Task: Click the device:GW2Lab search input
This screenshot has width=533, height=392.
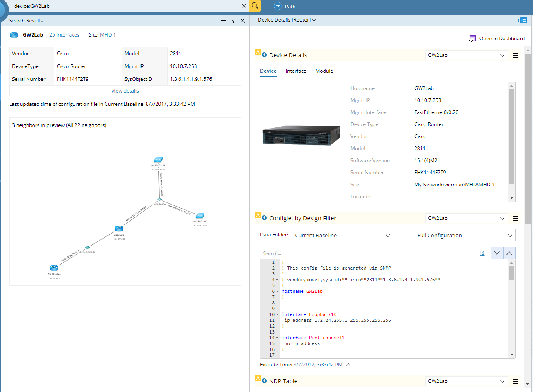Action: (124, 6)
